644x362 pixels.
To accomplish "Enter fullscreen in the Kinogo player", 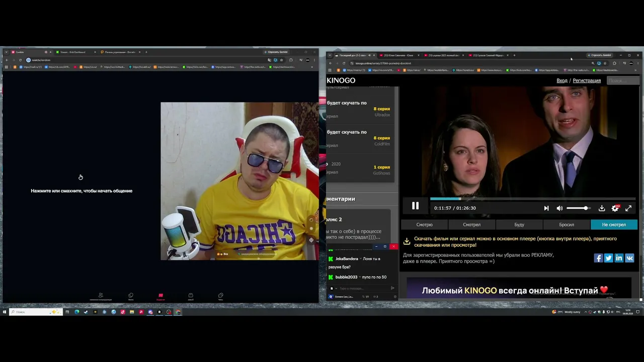I will (628, 208).
